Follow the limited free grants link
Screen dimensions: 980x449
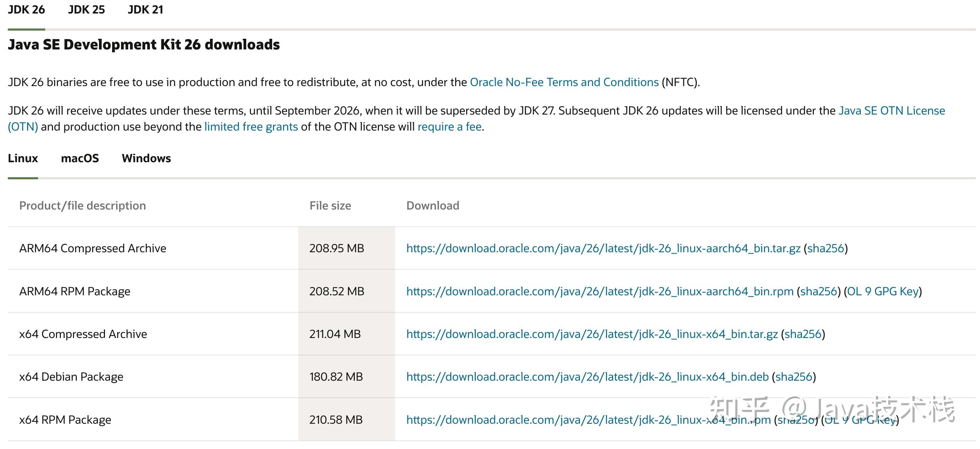pyautogui.click(x=251, y=127)
